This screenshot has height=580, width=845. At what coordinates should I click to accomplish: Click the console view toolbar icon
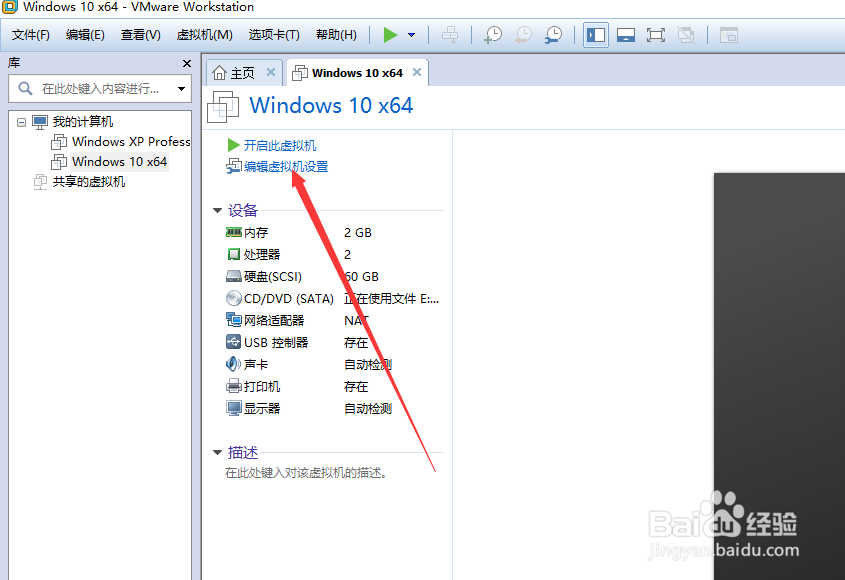click(x=729, y=35)
